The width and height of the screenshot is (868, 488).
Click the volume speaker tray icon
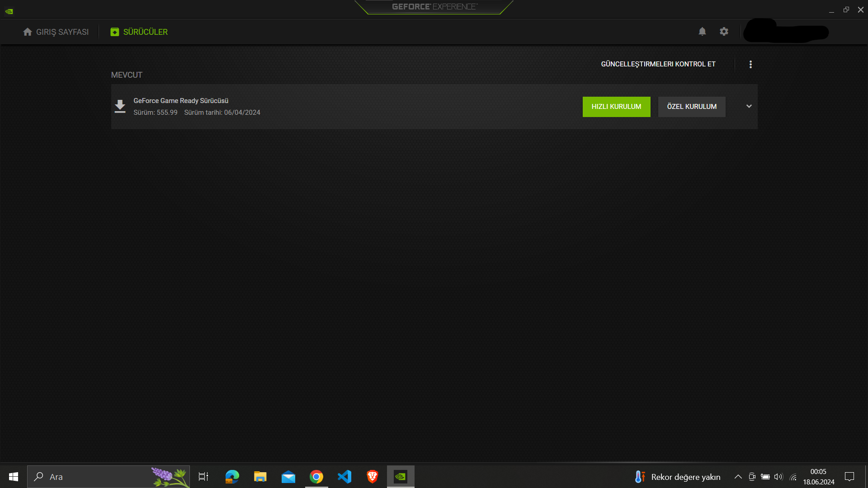pos(778,477)
